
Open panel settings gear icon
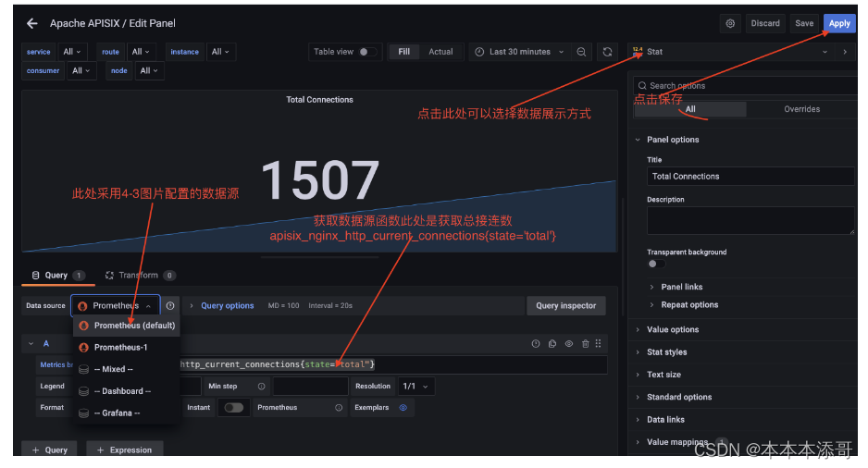point(730,23)
